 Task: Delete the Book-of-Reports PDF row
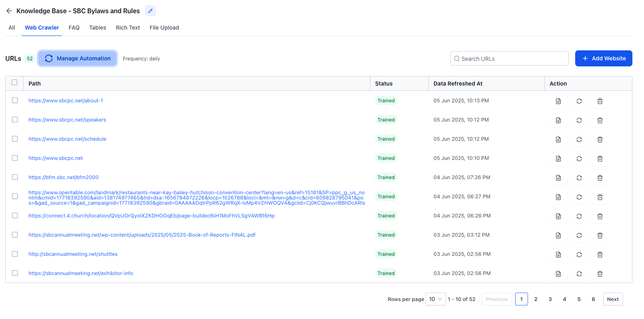pyautogui.click(x=600, y=235)
